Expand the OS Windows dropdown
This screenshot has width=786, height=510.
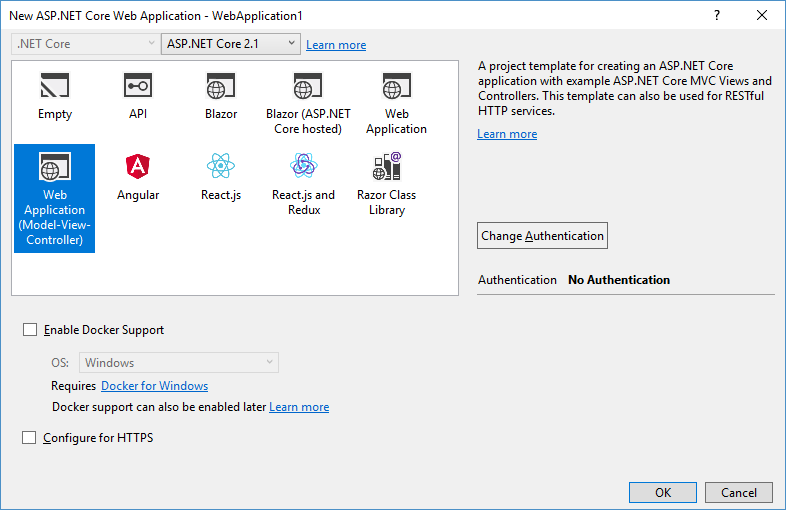(179, 363)
